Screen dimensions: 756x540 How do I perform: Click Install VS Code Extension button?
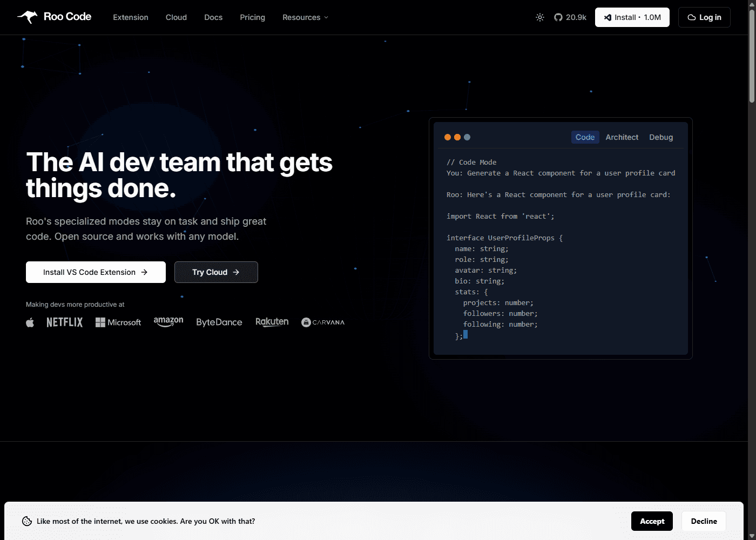coord(96,272)
